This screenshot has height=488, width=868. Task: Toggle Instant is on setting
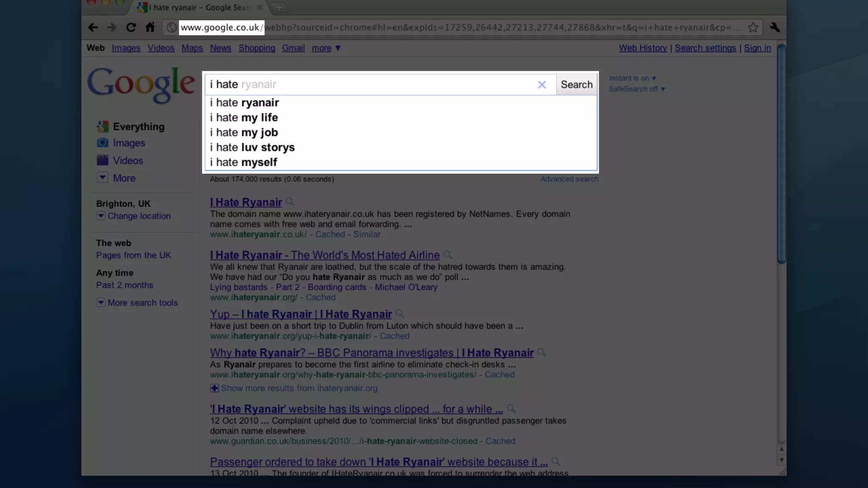click(632, 78)
